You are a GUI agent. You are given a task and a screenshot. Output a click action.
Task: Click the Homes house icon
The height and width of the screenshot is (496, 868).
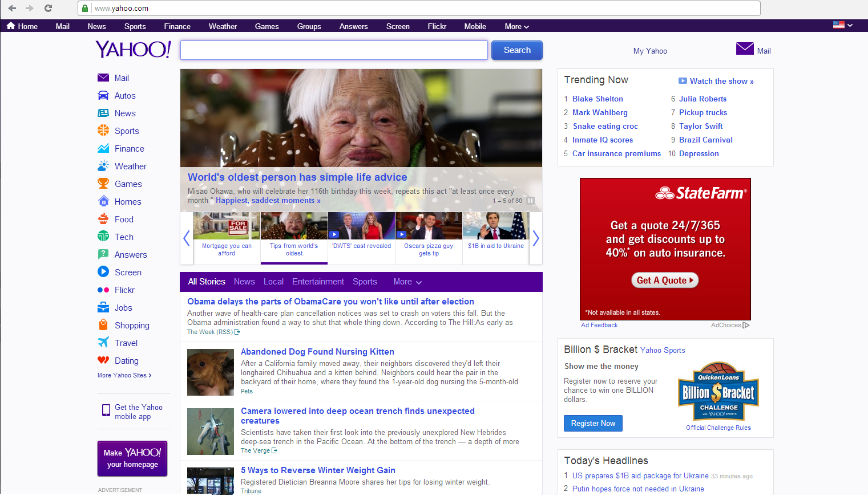(x=103, y=201)
